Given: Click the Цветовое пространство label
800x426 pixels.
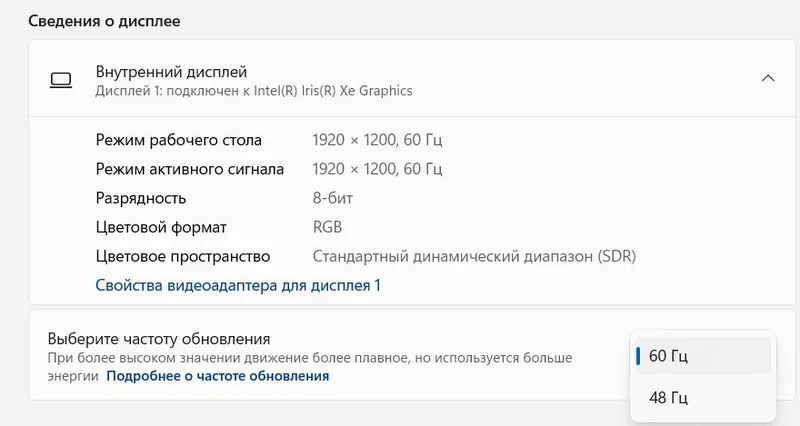Looking at the screenshot, I should click(183, 256).
